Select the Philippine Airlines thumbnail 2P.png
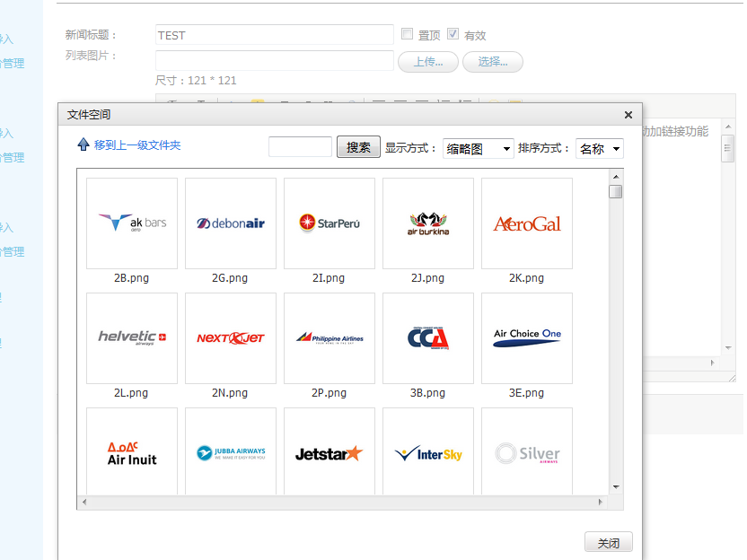This screenshot has width=747, height=560. pyautogui.click(x=330, y=338)
